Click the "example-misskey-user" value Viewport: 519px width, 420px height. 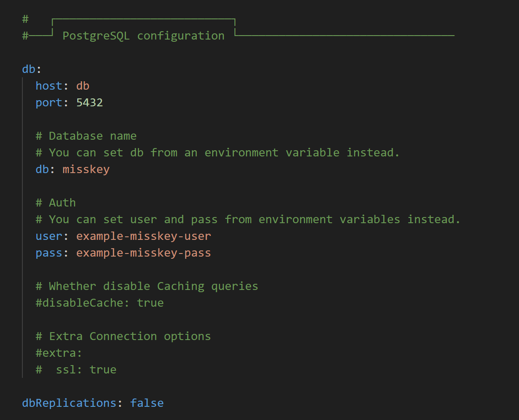(144, 236)
